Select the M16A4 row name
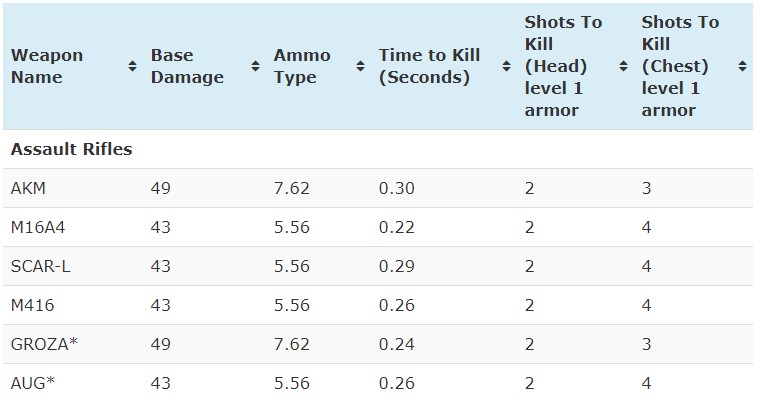Image resolution: width=760 pixels, height=402 pixels. (x=38, y=227)
